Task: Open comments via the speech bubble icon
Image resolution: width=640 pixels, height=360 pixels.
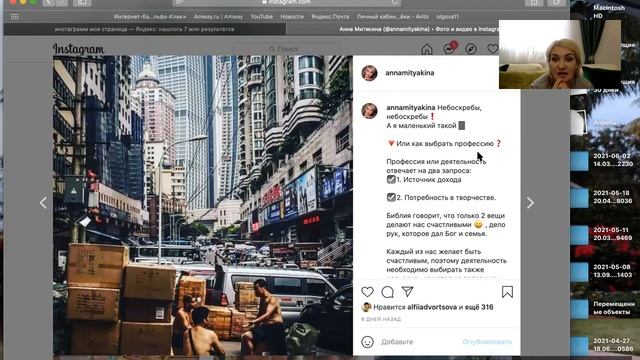Action: 387,291
